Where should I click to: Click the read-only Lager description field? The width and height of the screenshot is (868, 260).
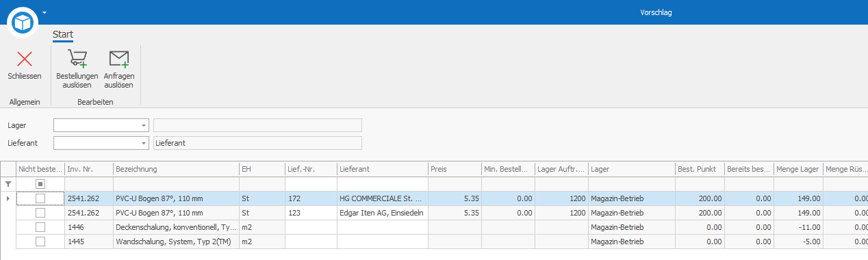(x=257, y=125)
